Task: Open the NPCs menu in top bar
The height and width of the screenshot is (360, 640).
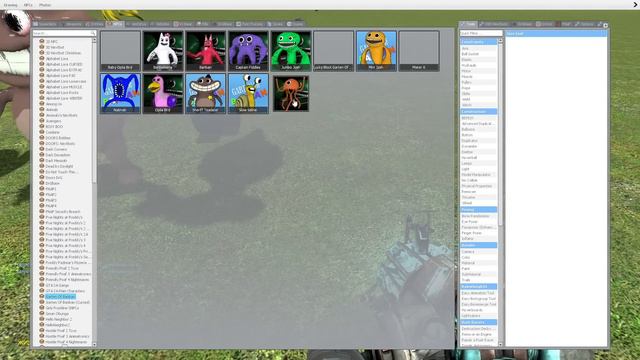Action: 28,5
